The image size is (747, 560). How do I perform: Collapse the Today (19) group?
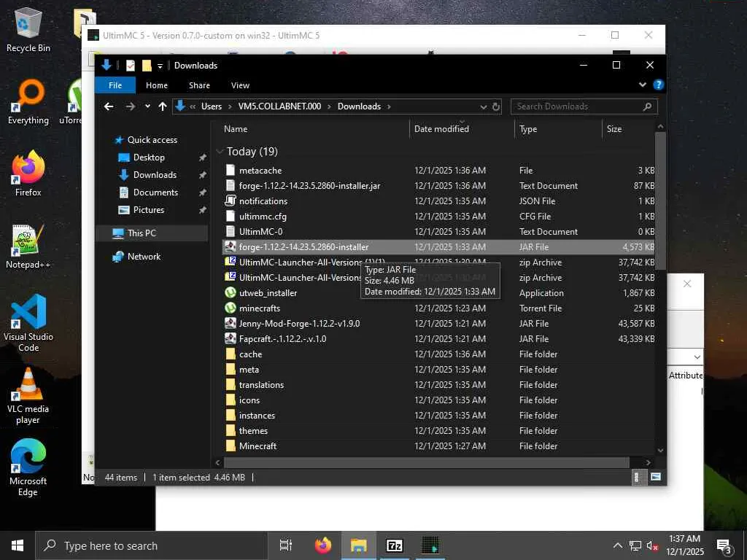[x=220, y=152]
